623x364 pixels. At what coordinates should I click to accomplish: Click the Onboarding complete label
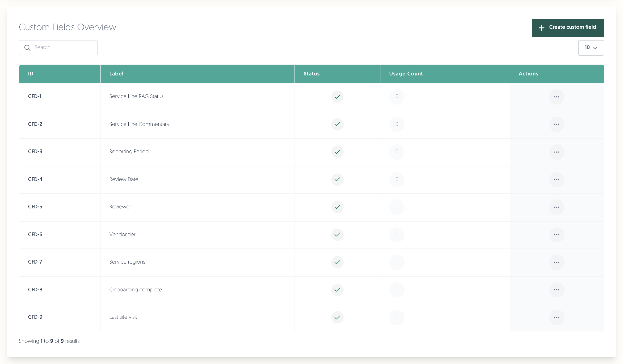pos(135,290)
